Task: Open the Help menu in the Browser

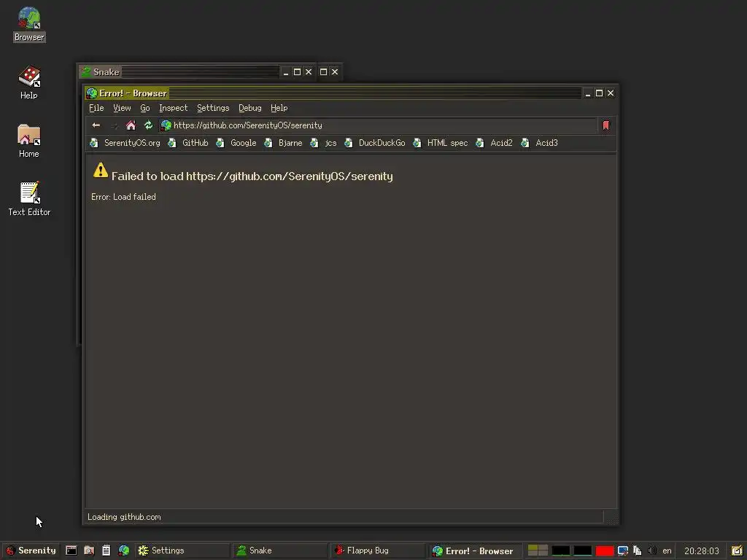Action: 279,108
